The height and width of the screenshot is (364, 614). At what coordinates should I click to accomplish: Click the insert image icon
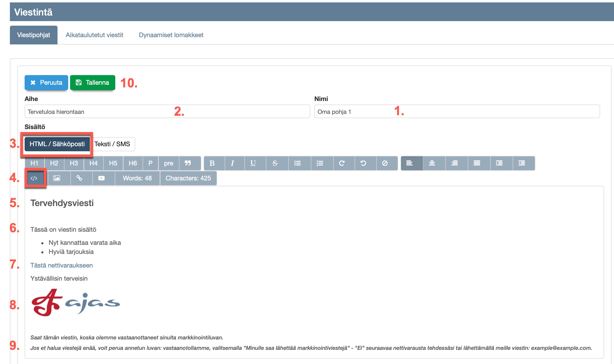click(57, 178)
